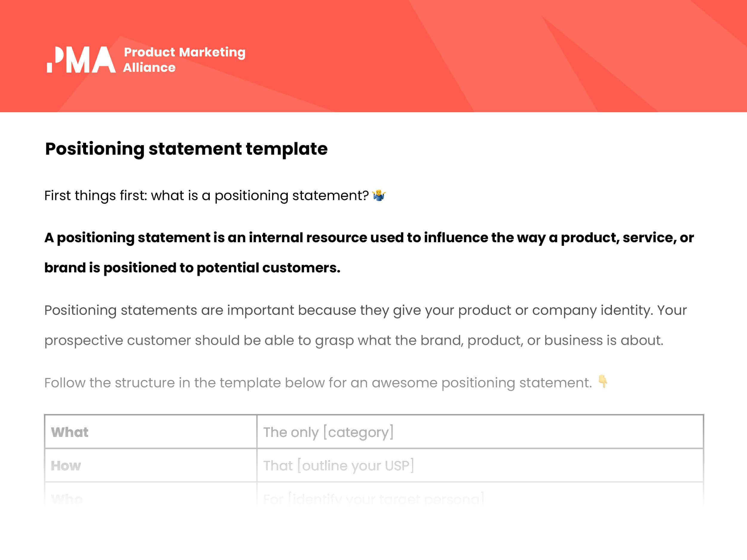Click 'That [outline your USP]' cell
The image size is (747, 560).
pos(480,465)
